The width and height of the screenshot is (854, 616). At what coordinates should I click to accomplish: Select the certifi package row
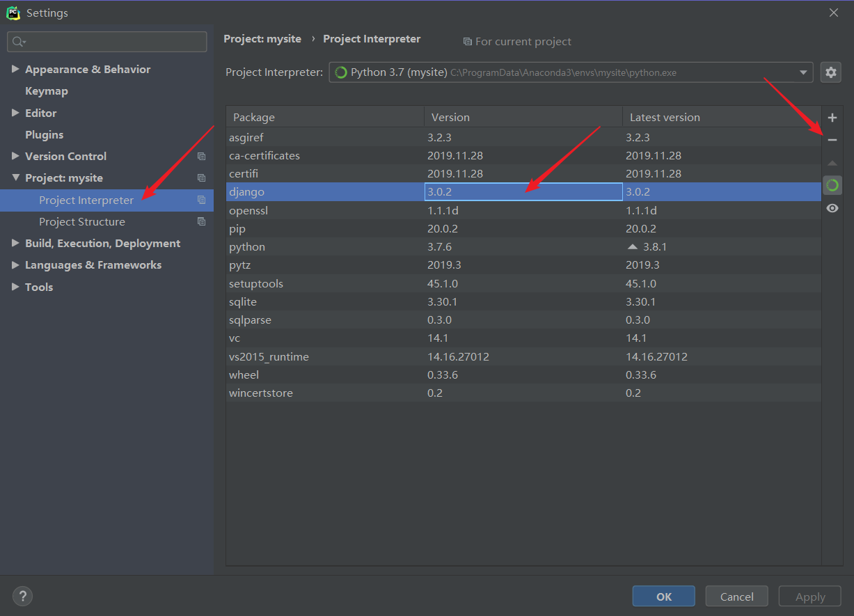pos(523,173)
